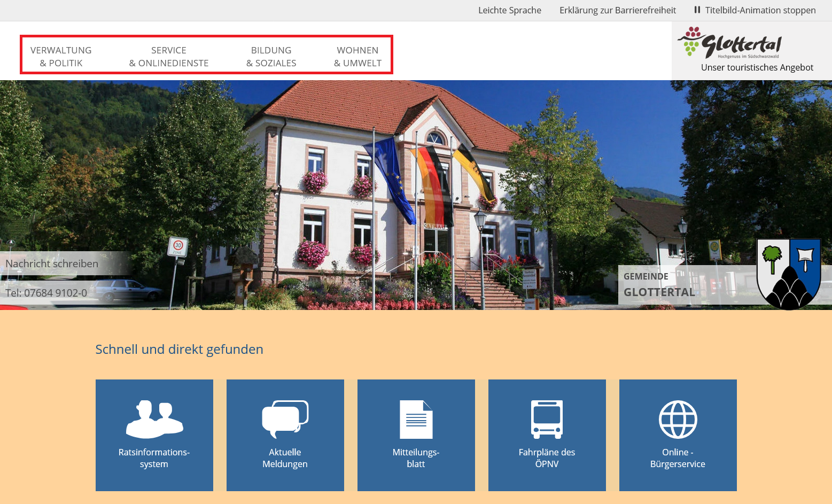Open the Wohnen & Umwelt menu

tap(357, 57)
